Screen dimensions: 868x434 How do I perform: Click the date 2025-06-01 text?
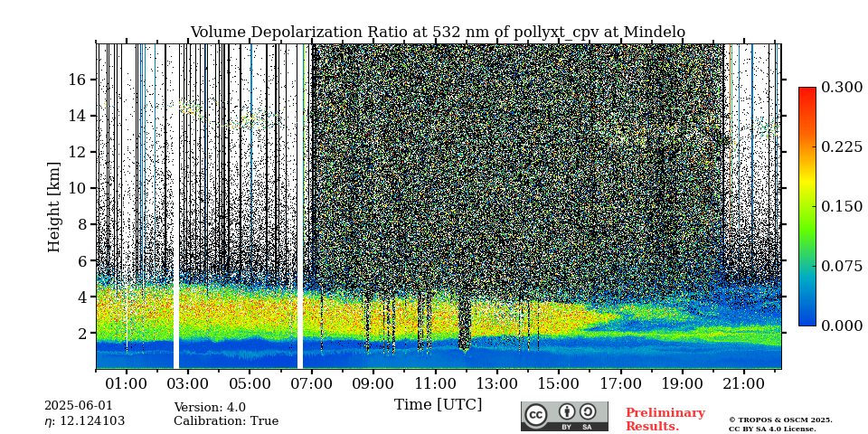tap(78, 406)
